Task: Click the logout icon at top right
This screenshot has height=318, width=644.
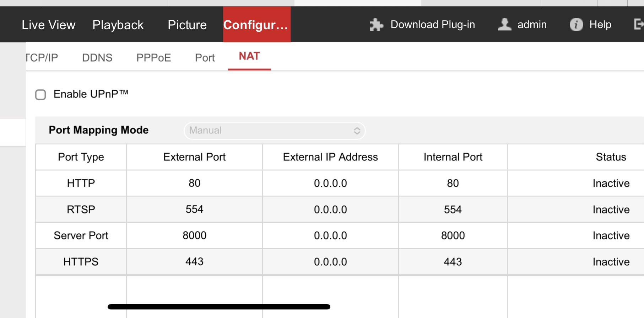Action: coord(639,24)
